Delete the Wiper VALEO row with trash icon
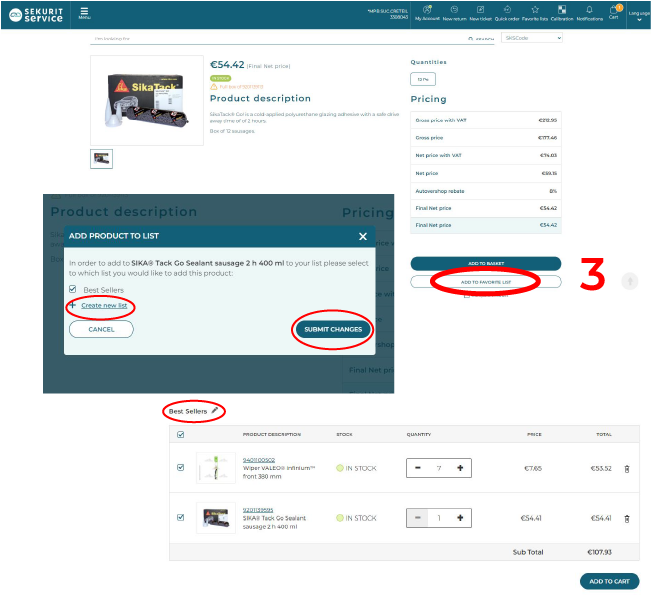The image size is (651, 599). (627, 468)
